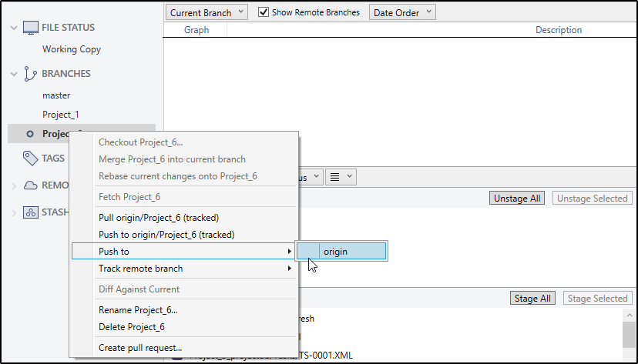Viewport: 638px width, 364px height.
Task: Toggle the Show Remote Branches checkbox
Action: pyautogui.click(x=264, y=12)
